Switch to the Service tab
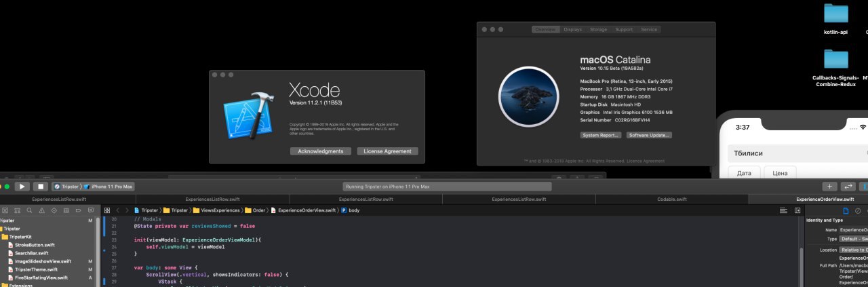The height and width of the screenshot is (287, 868). [649, 30]
